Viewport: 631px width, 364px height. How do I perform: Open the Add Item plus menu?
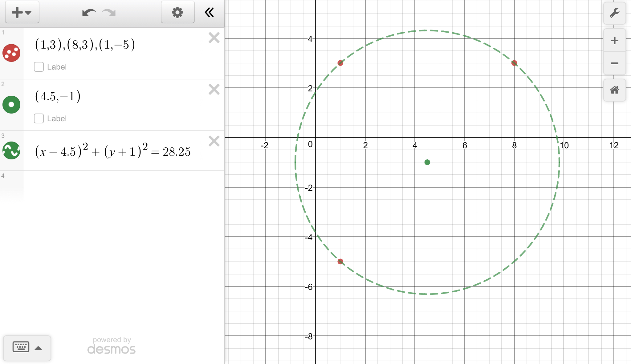coord(22,12)
